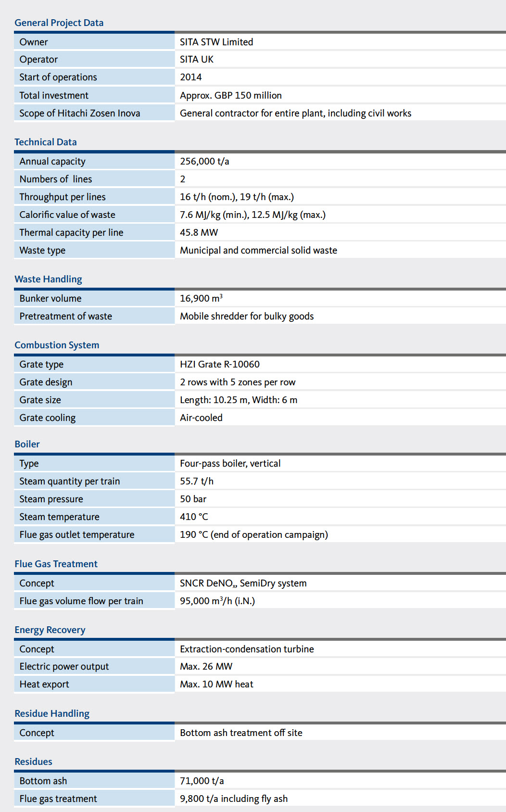Select the HZI Grate R-10060 value
Image resolution: width=506 pixels, height=812 pixels.
click(220, 364)
